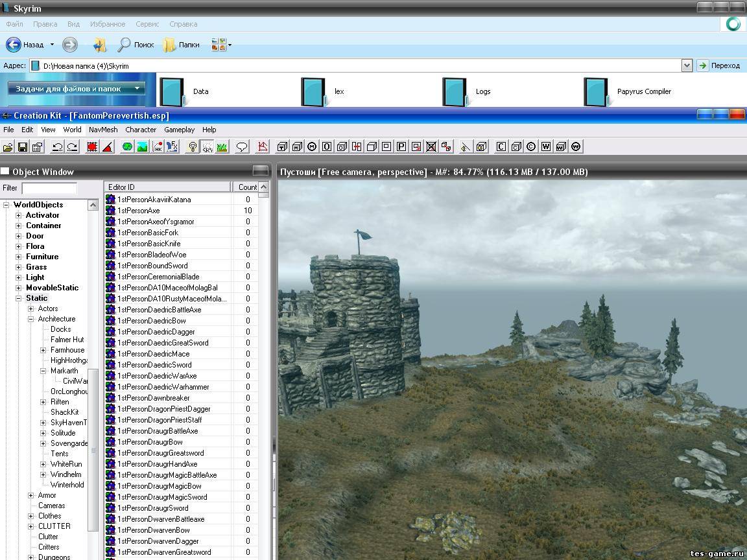747x560 pixels.
Task: Click into the Object Window Filter field
Action: coord(49,188)
